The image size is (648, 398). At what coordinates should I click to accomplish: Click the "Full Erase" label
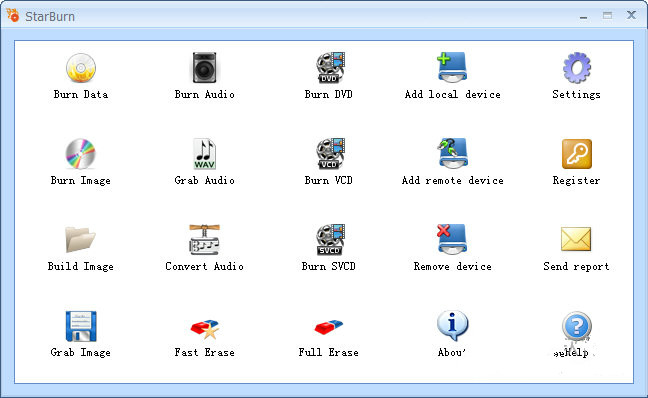click(329, 353)
